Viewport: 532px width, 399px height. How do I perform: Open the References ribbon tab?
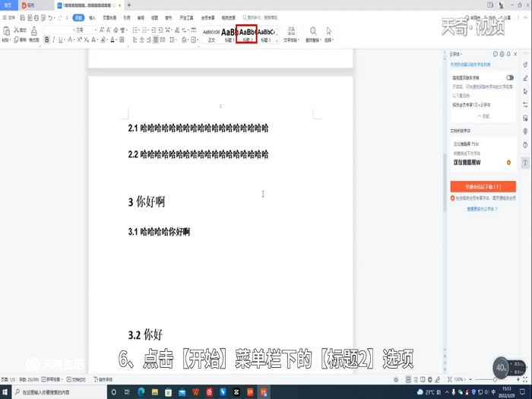pyautogui.click(x=127, y=17)
